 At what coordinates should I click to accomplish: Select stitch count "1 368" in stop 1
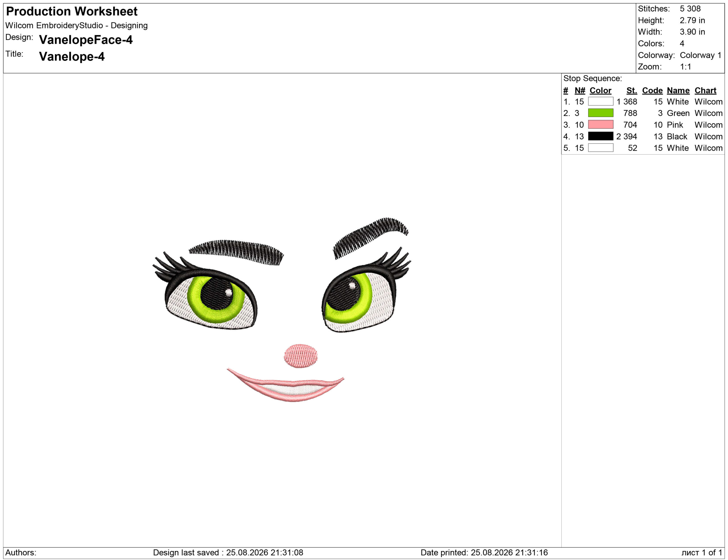(627, 101)
